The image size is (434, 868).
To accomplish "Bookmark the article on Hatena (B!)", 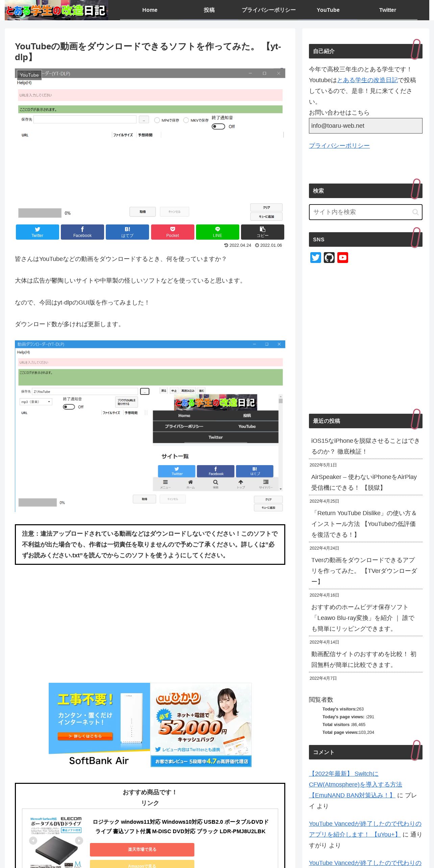I will (127, 232).
